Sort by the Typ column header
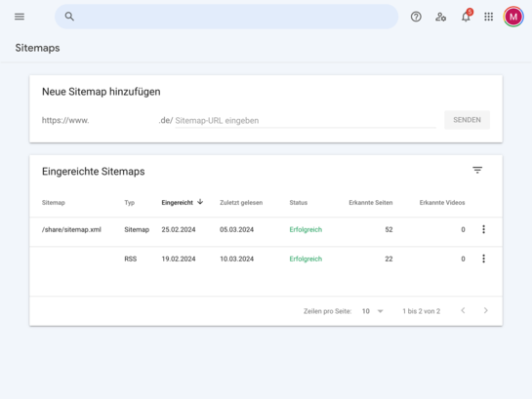This screenshot has width=532, height=399. click(129, 202)
